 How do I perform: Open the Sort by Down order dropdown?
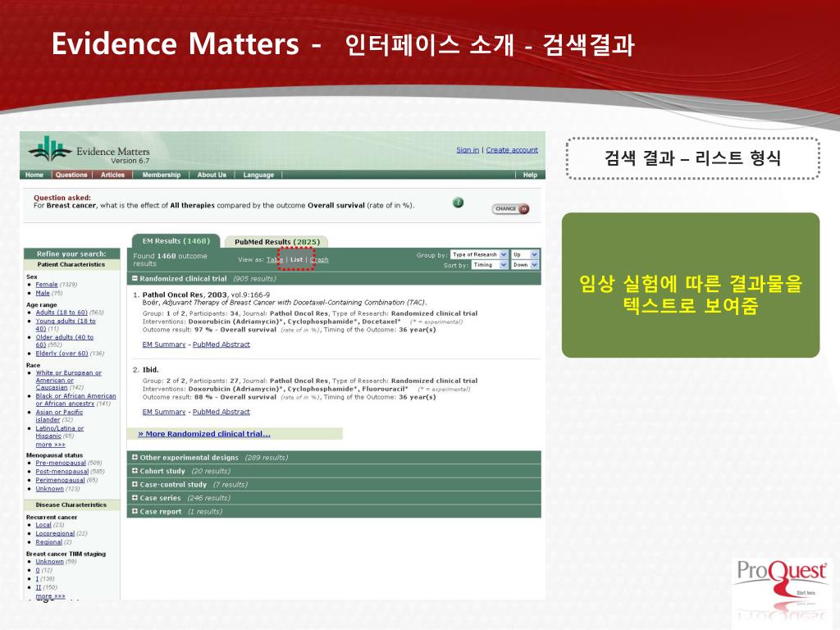pos(524,265)
